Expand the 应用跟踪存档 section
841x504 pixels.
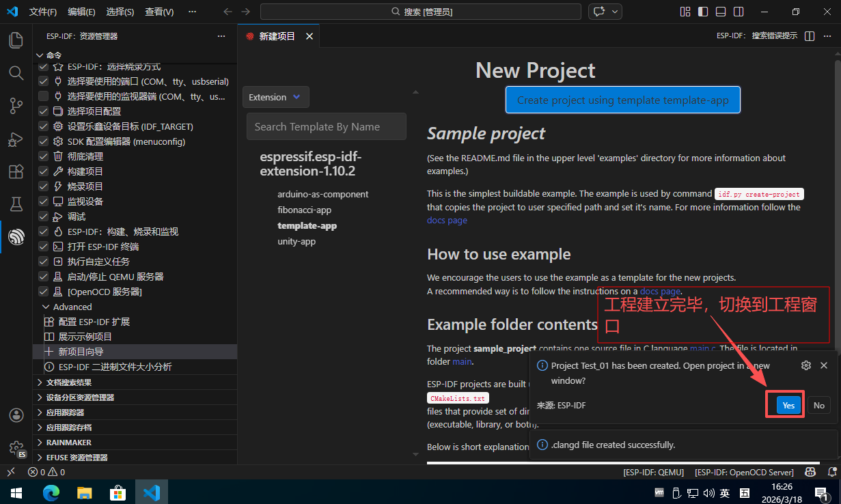tap(135, 428)
